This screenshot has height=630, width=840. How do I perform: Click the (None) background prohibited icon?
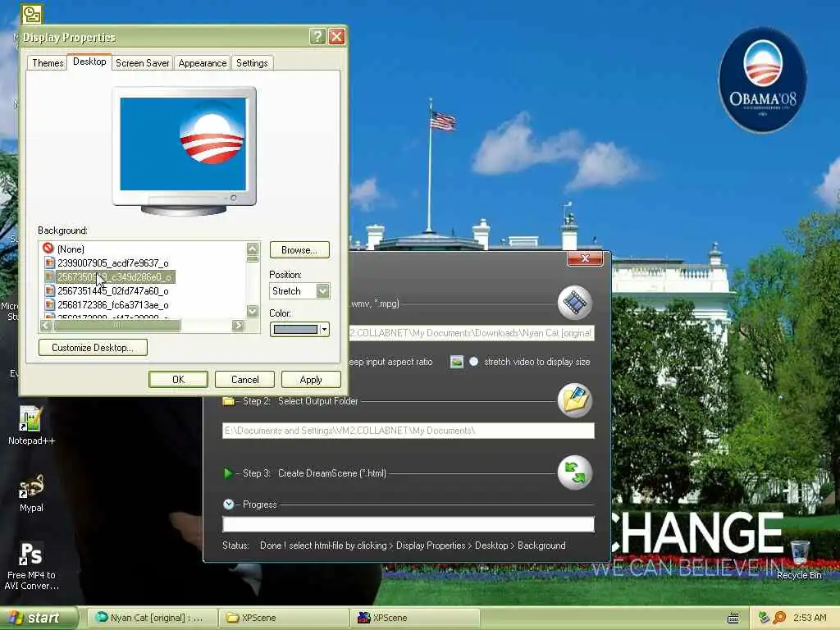[x=48, y=249]
